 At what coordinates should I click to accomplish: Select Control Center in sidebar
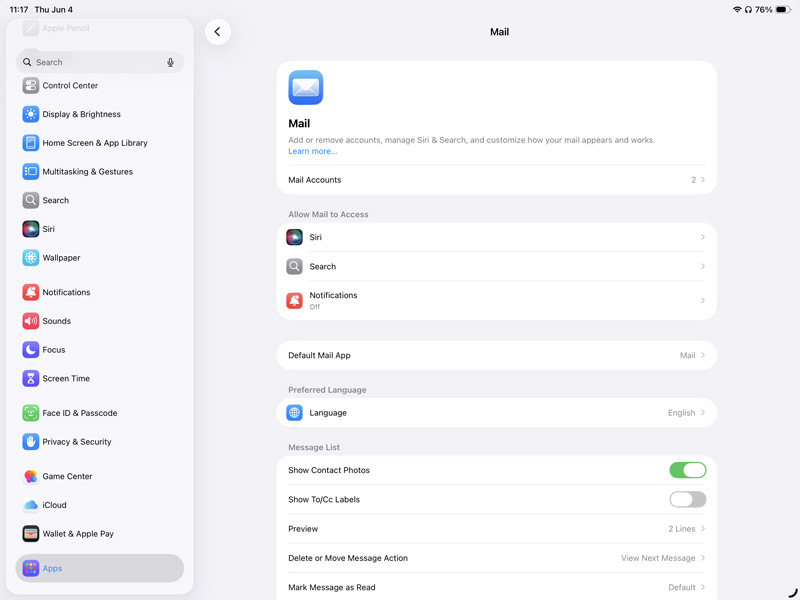(x=99, y=85)
